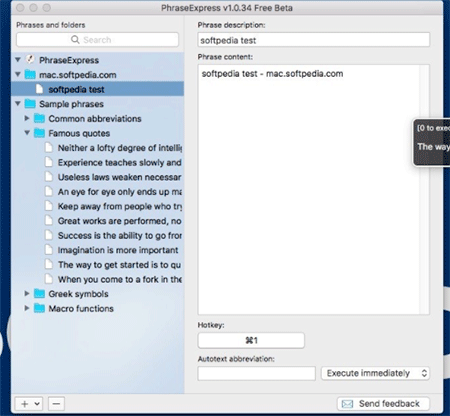450x416 pixels.
Task: Collapse the Sample phrases folder
Action: pos(18,104)
